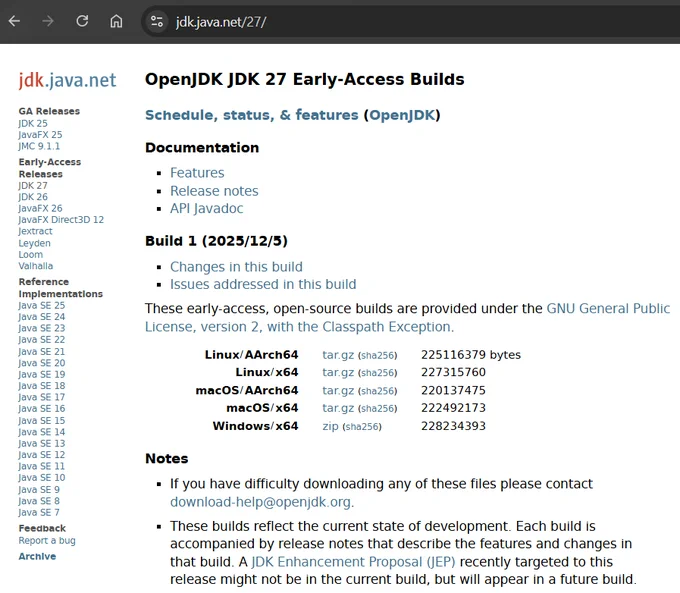Viewport: 680px width, 593px height.
Task: Go to browser home page icon
Action: (116, 21)
